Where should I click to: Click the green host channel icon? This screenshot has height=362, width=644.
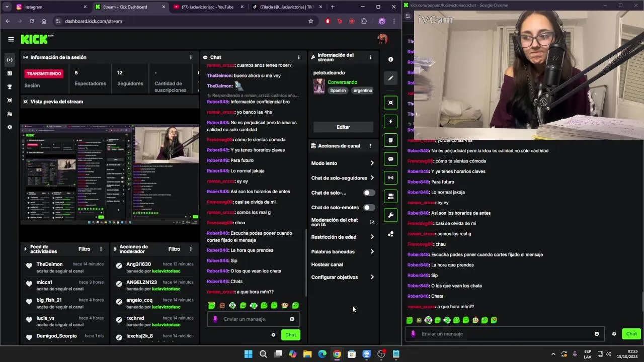(391, 197)
